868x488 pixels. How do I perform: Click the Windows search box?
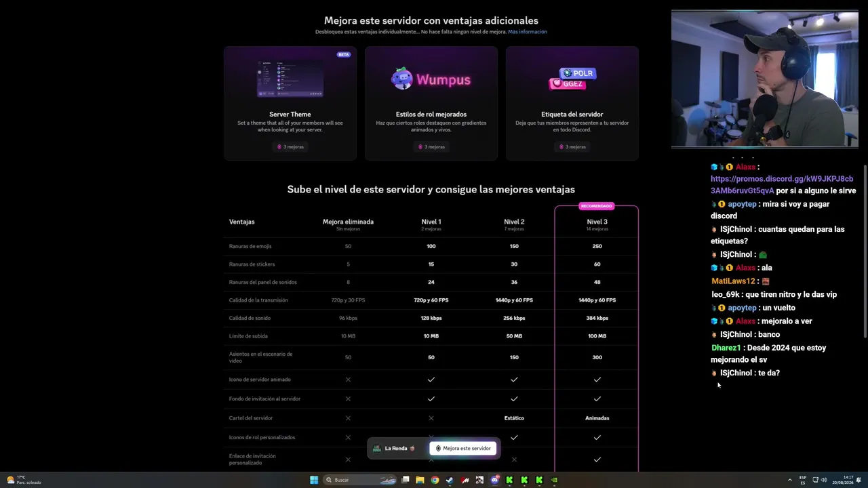(x=359, y=480)
